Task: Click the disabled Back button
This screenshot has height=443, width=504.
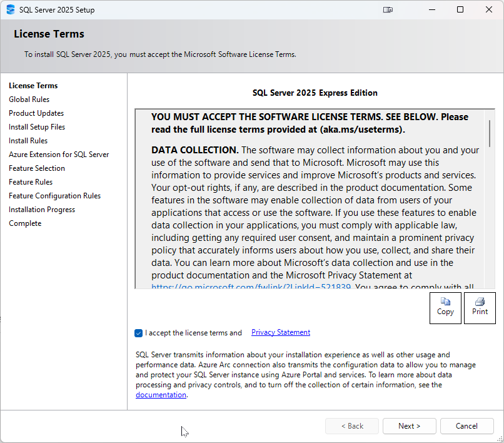Action: point(352,426)
